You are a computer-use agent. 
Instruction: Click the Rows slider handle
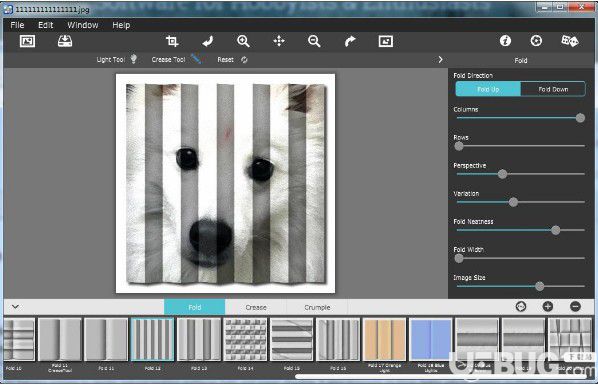point(459,146)
